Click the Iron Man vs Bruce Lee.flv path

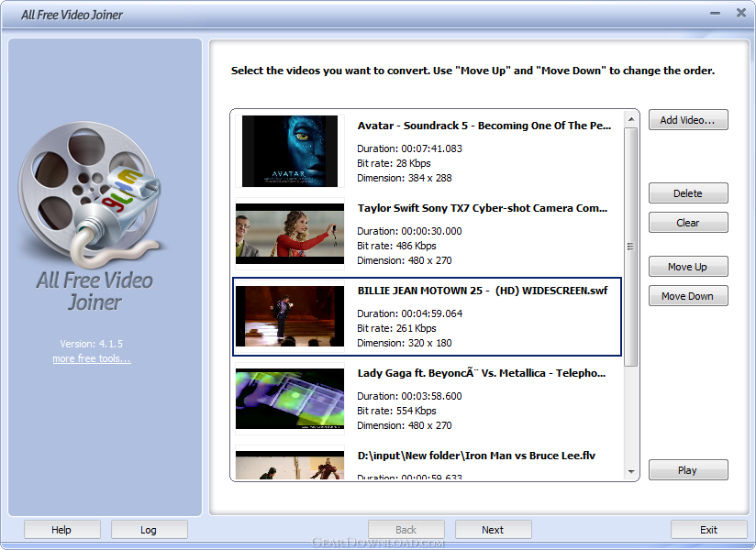(x=476, y=456)
